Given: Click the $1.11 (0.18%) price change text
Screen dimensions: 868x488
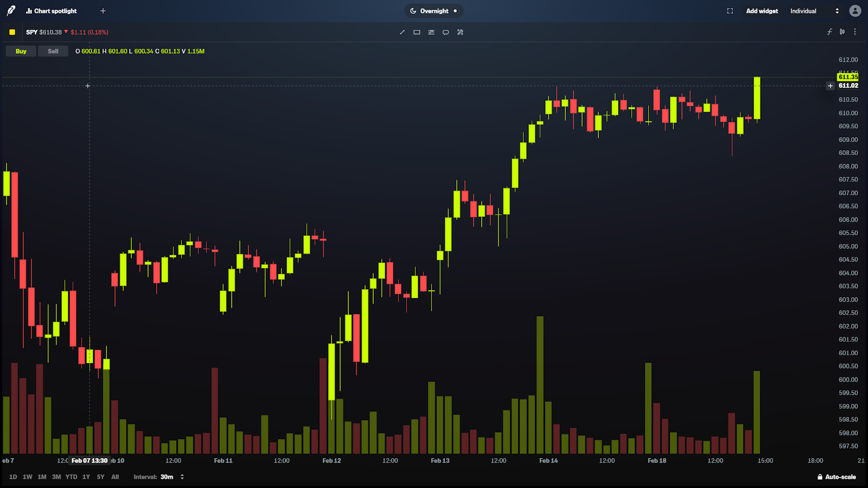Looking at the screenshot, I should click(x=90, y=32).
